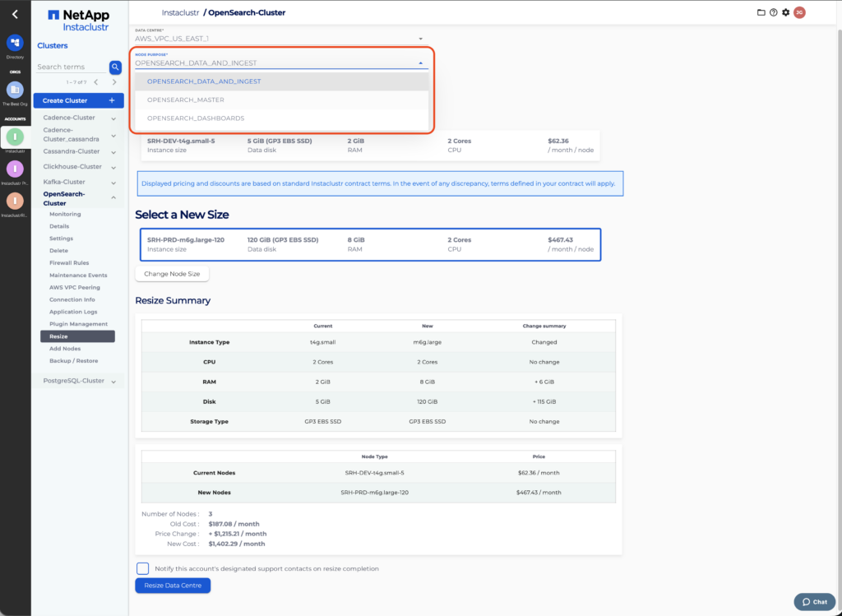Collapse the sidebar with back arrow

coord(15,14)
